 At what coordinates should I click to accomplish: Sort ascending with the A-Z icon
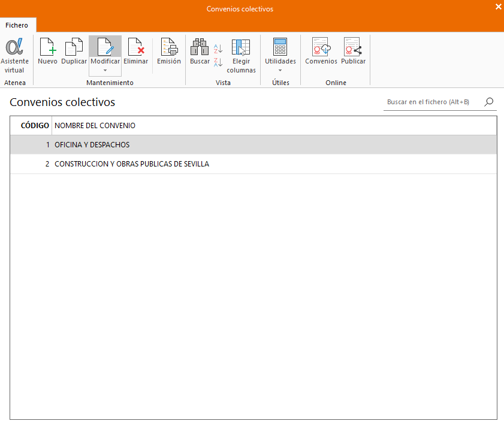(x=218, y=49)
